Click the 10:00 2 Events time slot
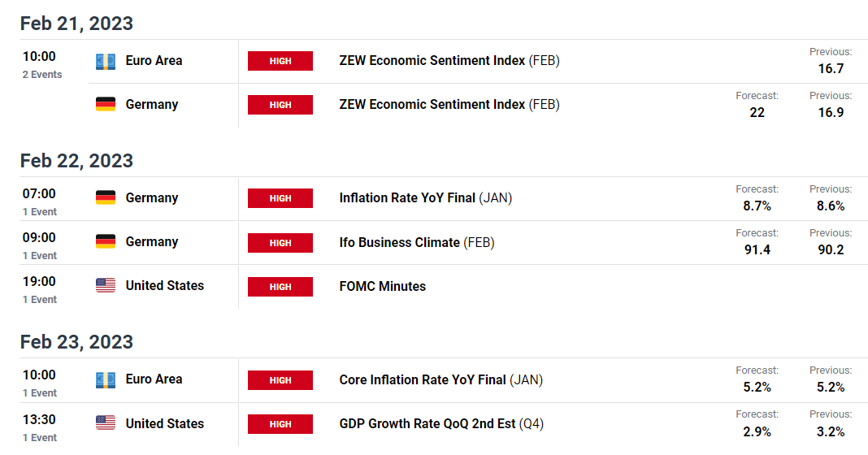The width and height of the screenshot is (868, 455). click(42, 64)
